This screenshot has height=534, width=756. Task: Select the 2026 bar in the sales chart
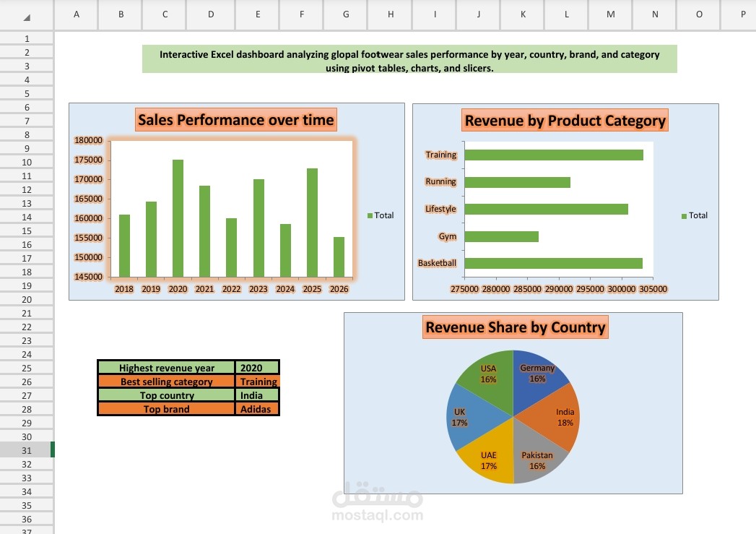338,257
